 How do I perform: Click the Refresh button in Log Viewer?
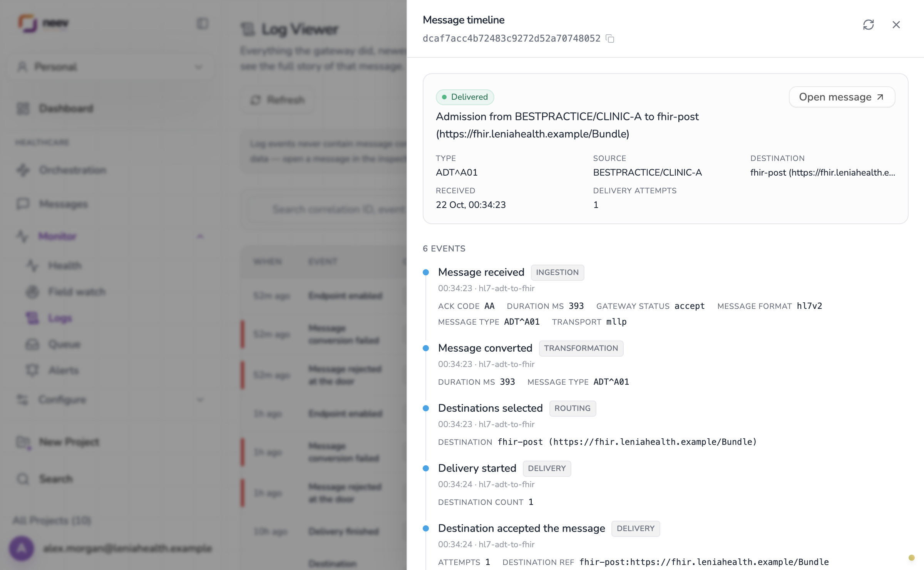tap(278, 100)
